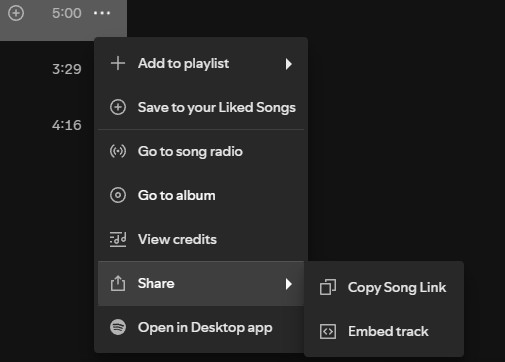Select the Share menu item
The height and width of the screenshot is (362, 505).
[x=201, y=283]
